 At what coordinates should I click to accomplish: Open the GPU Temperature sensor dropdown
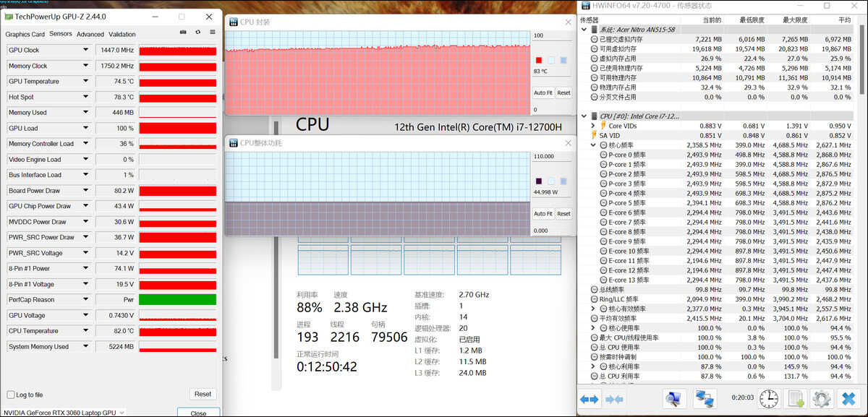[x=85, y=82]
